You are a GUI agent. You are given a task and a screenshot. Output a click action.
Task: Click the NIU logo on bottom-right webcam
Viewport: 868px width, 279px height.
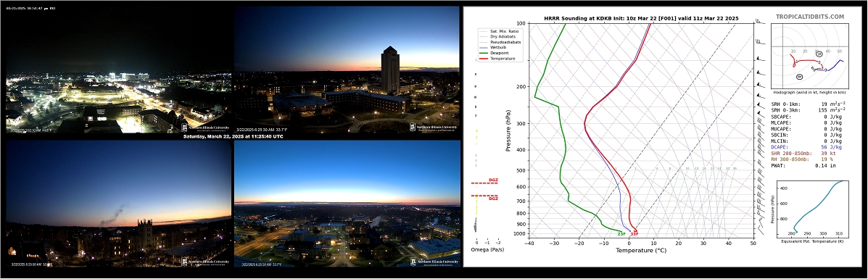pyautogui.click(x=434, y=262)
